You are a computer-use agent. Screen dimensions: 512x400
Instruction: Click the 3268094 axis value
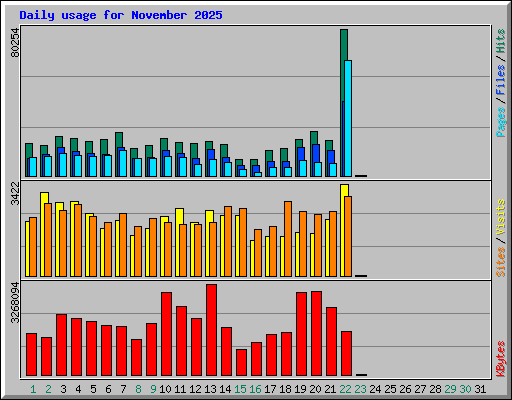coord(15,303)
